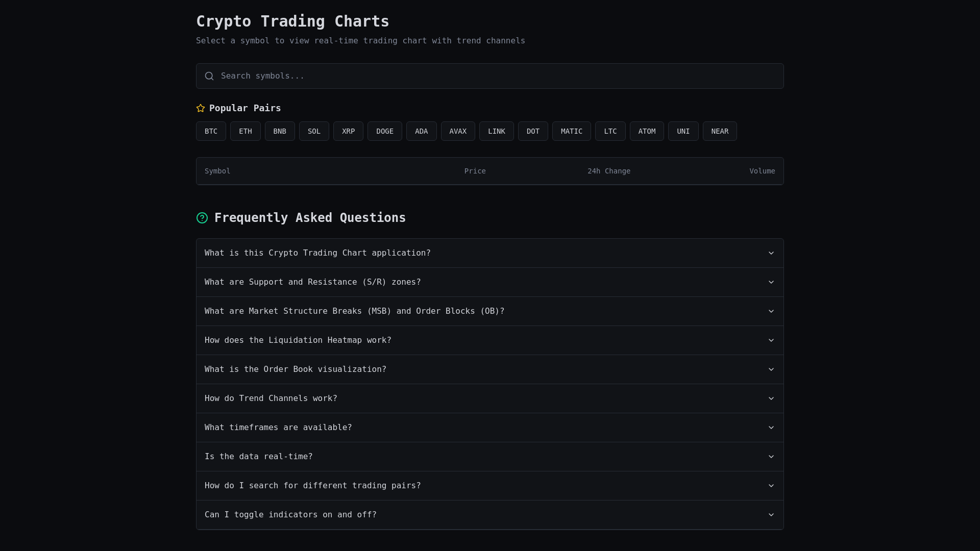The image size is (980, 551).
Task: Sort table by Symbol column header
Action: [x=217, y=171]
